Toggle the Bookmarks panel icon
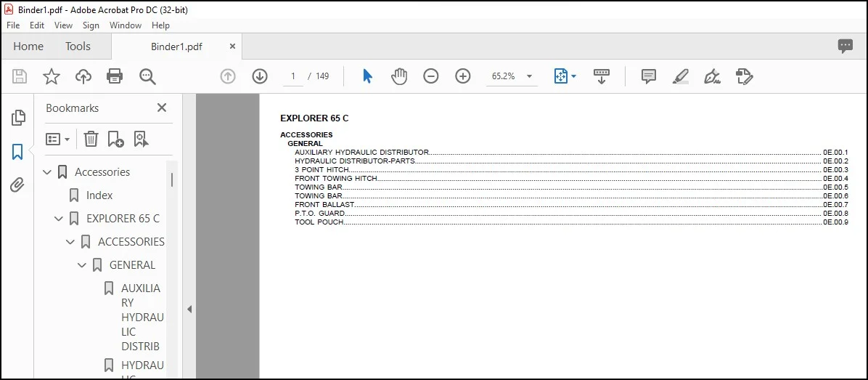 [x=17, y=151]
